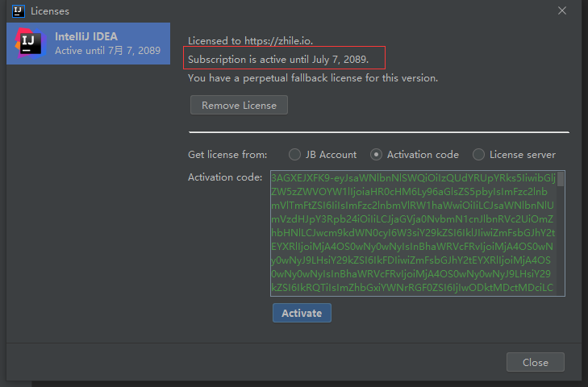Focus the activation code text area
Viewport: 588px width, 387px height.
click(x=413, y=234)
